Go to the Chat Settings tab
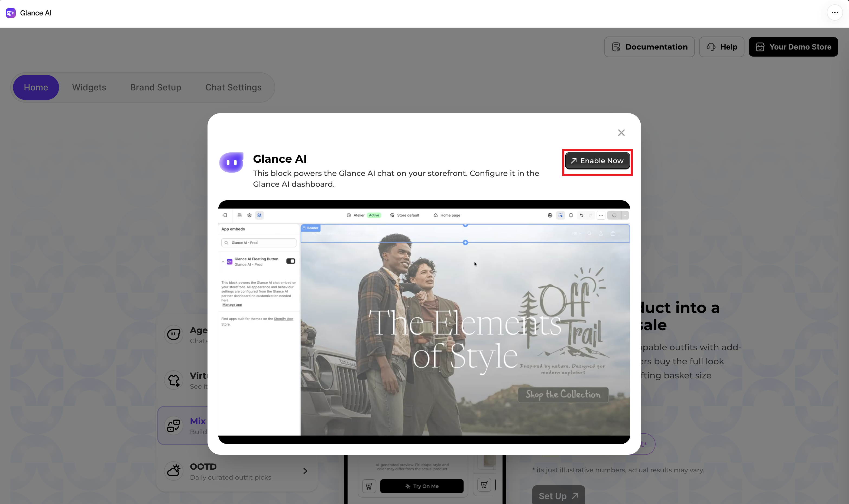This screenshot has height=504, width=849. [x=234, y=87]
